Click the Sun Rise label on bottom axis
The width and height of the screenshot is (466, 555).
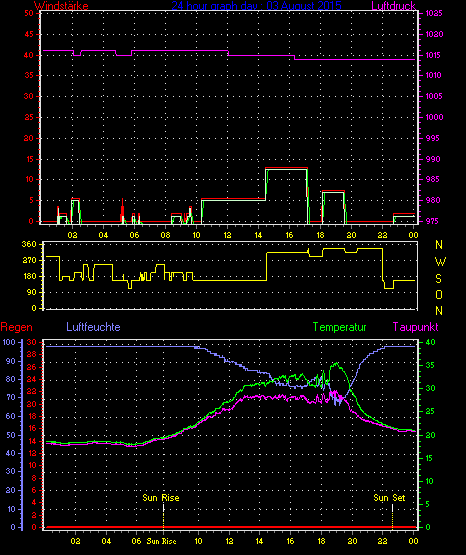point(161,541)
